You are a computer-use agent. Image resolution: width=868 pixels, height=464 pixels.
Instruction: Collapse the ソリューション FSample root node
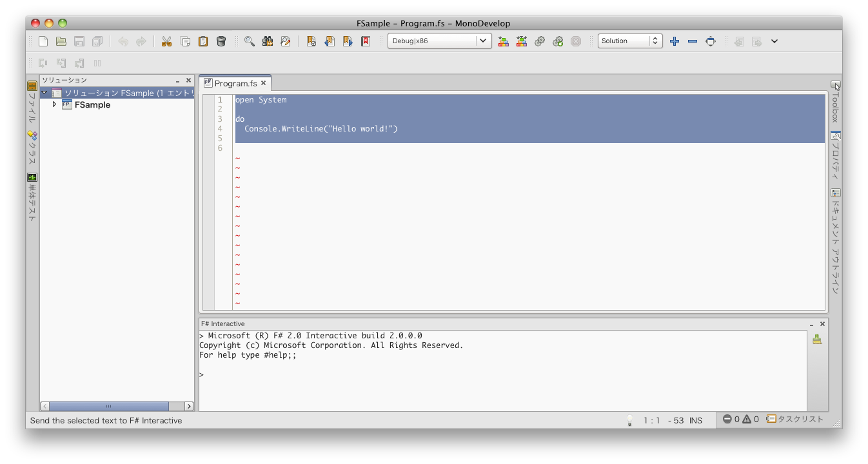coord(44,93)
